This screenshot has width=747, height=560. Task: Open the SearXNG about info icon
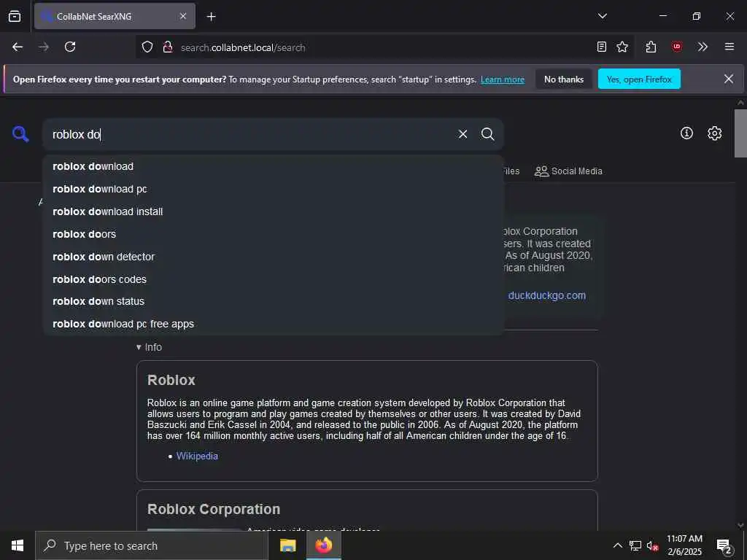686,133
